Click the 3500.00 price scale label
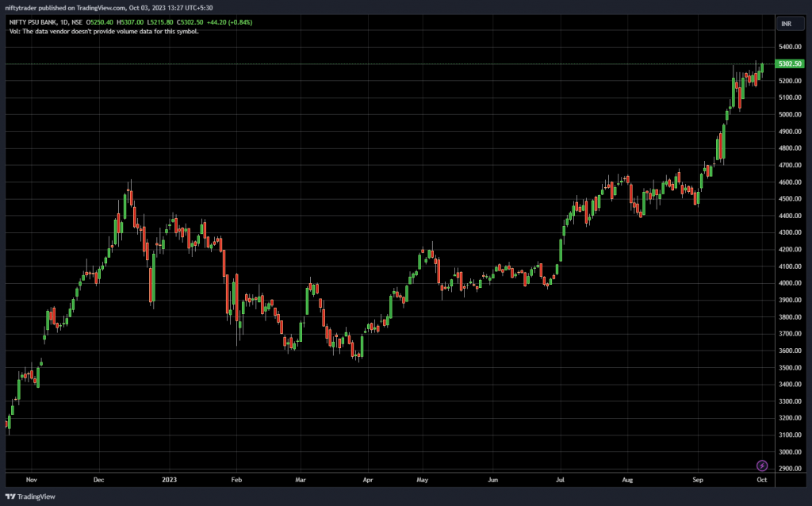This screenshot has width=812, height=506. click(x=790, y=368)
